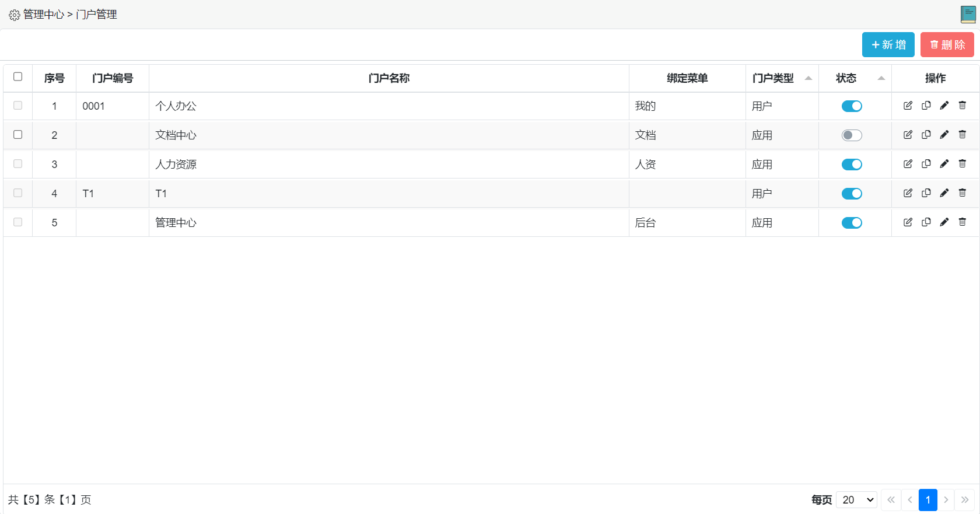
Task: Click the red 删除 button
Action: pyautogui.click(x=947, y=45)
